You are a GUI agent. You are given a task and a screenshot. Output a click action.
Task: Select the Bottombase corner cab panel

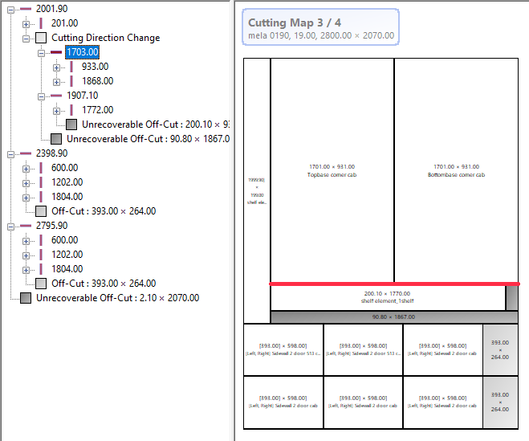pyautogui.click(x=456, y=170)
